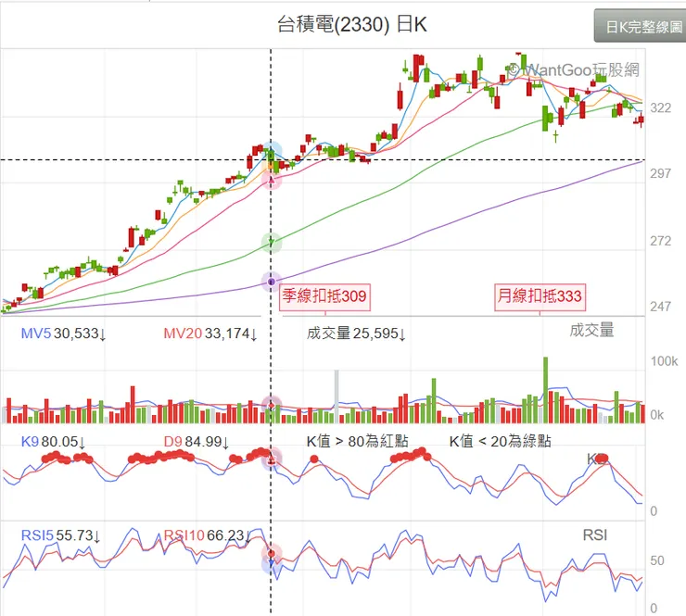Click the RSI panel title on right
Screen dimensions: 686x616
595,534
